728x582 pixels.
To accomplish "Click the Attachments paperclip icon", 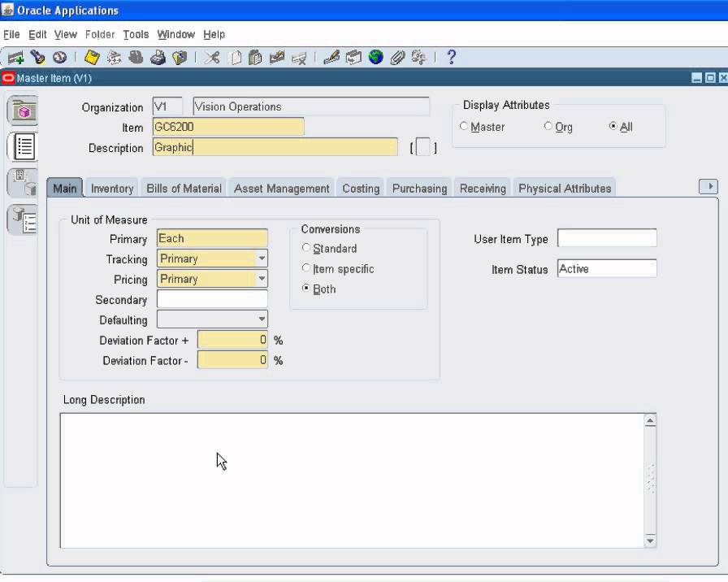I will coord(397,58).
